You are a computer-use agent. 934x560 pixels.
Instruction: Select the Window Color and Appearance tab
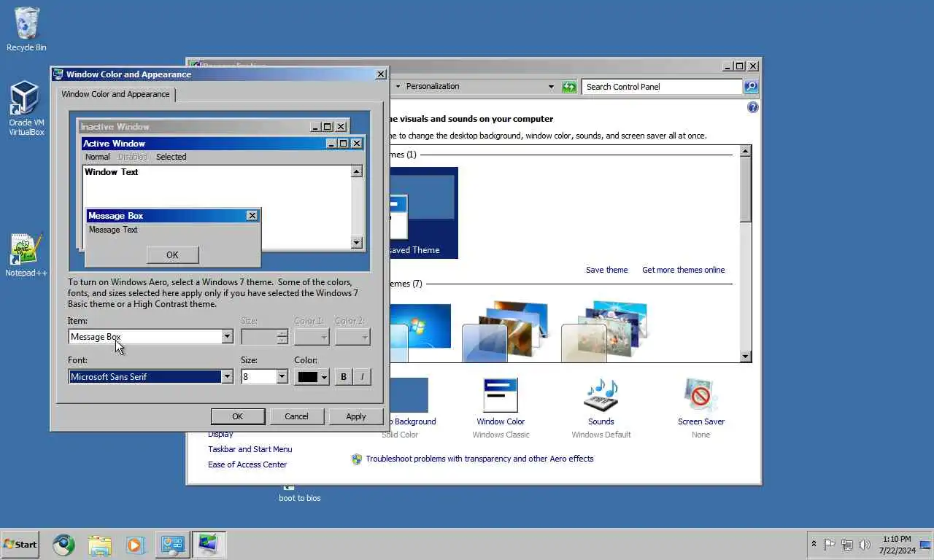[115, 94]
